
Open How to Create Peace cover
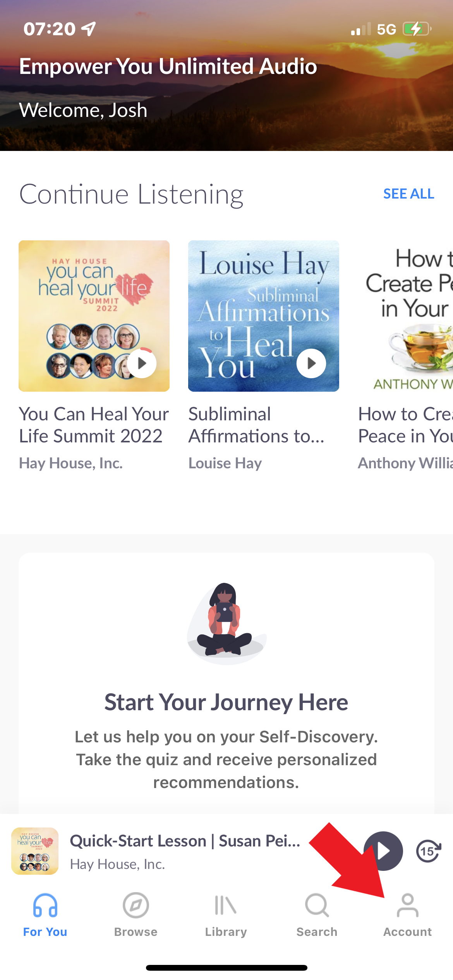pos(405,316)
